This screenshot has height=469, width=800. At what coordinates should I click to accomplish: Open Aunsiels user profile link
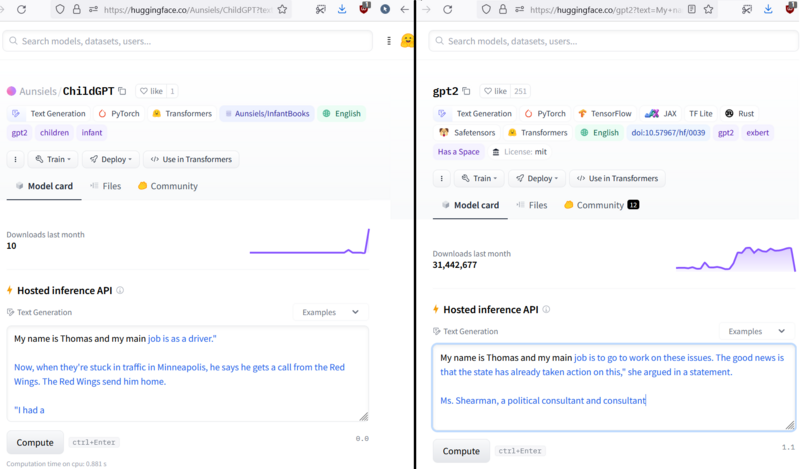[x=38, y=91]
